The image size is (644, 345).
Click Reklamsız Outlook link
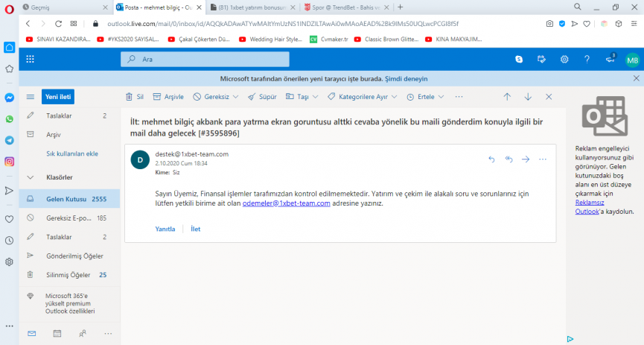[x=590, y=207]
